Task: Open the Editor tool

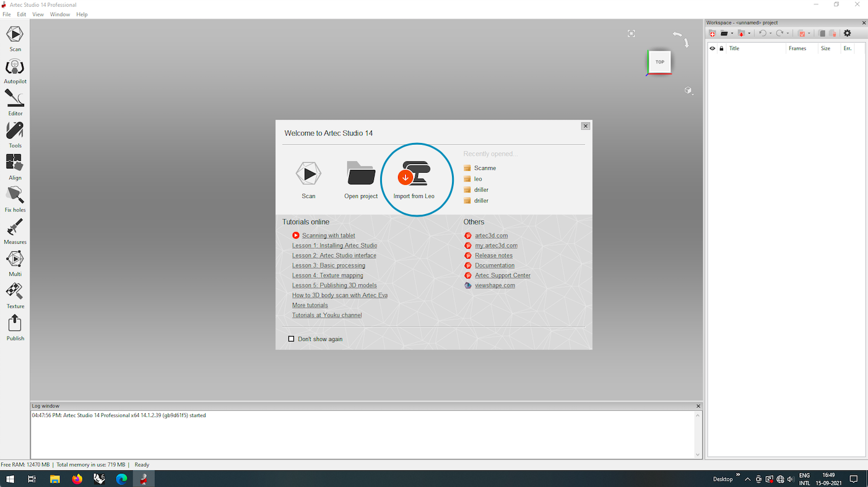Action: tap(15, 103)
